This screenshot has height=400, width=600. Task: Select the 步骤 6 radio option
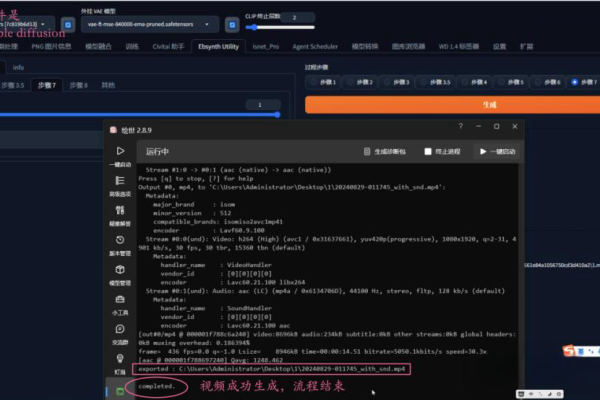[548, 82]
